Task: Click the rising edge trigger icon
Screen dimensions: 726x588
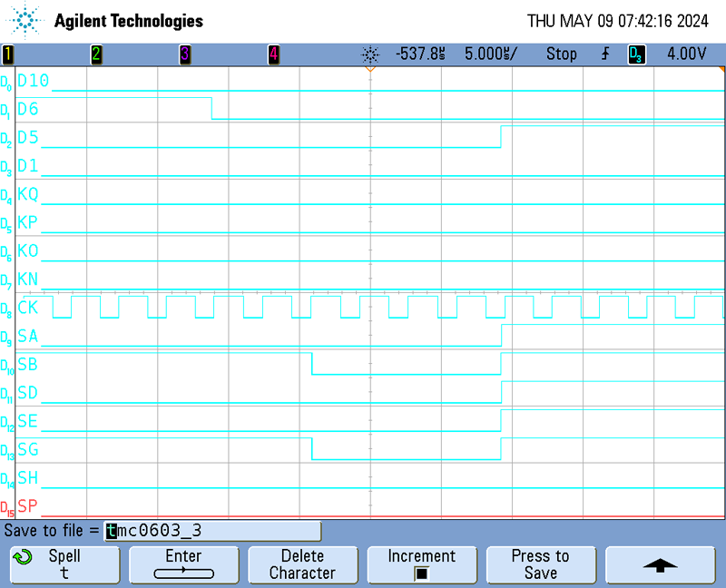Action: coord(605,54)
